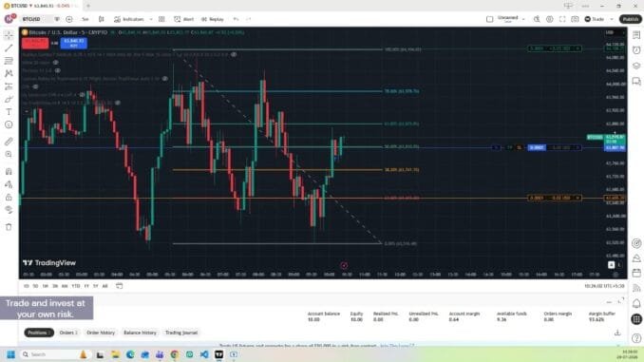Screen dimensions: 644x362
Task: Select the Text annotation tool
Action: pyautogui.click(x=9, y=112)
